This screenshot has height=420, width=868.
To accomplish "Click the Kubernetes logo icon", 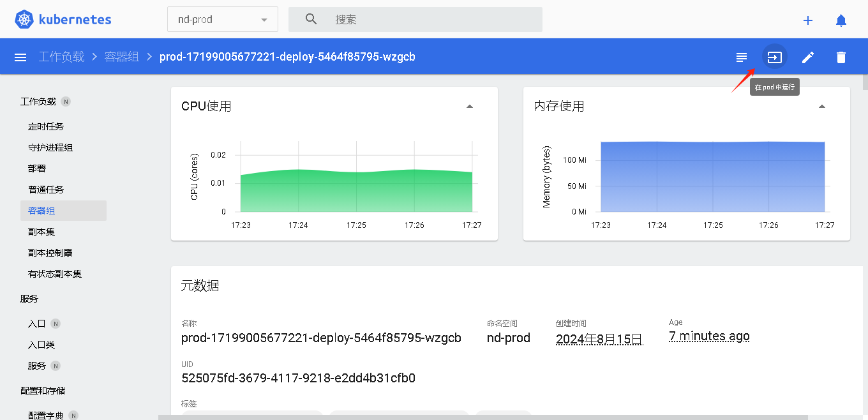I will click(24, 19).
